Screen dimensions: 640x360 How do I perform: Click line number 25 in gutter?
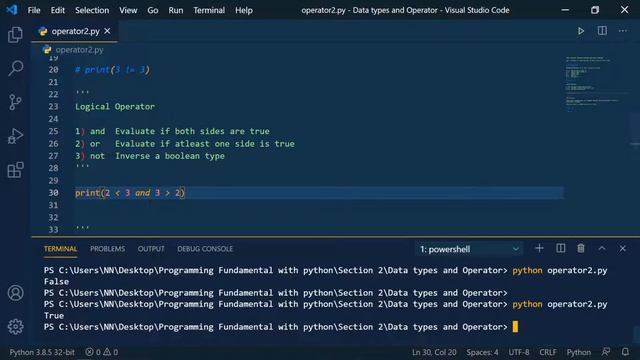(53, 131)
